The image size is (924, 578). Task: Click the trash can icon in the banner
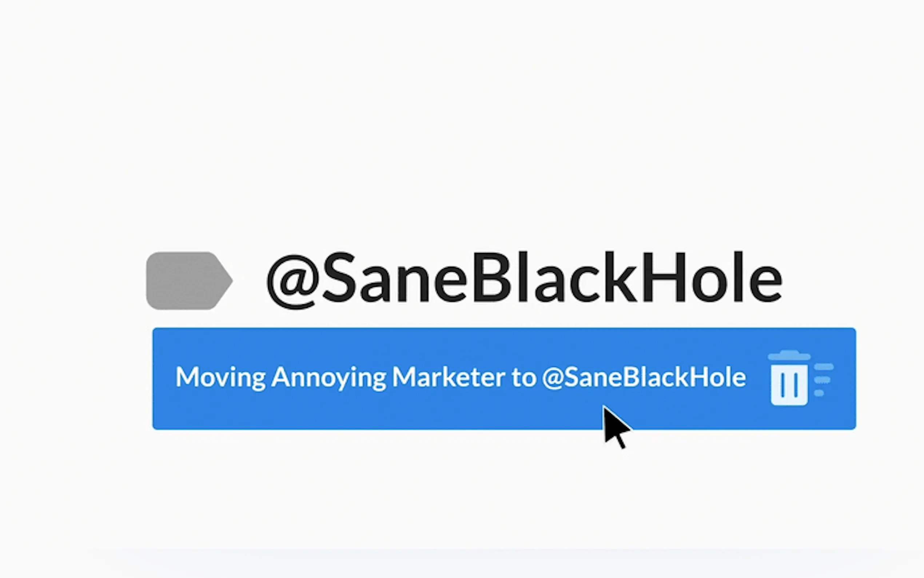tap(789, 378)
